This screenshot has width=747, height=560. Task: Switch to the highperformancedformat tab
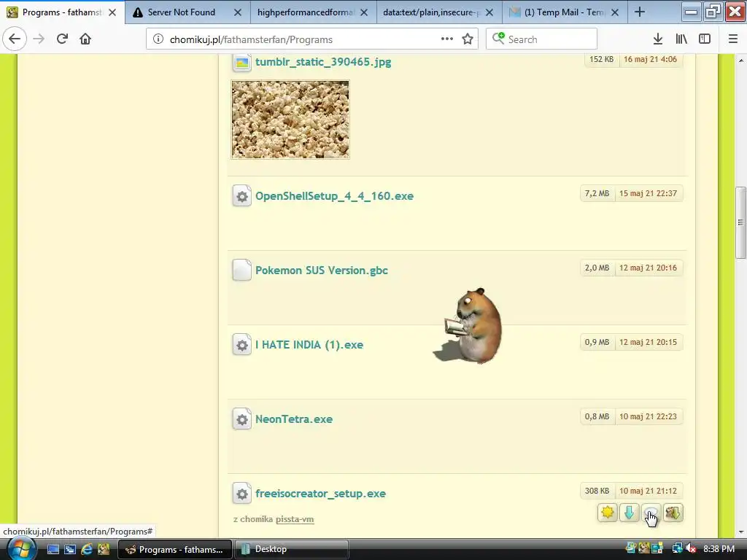pyautogui.click(x=306, y=12)
